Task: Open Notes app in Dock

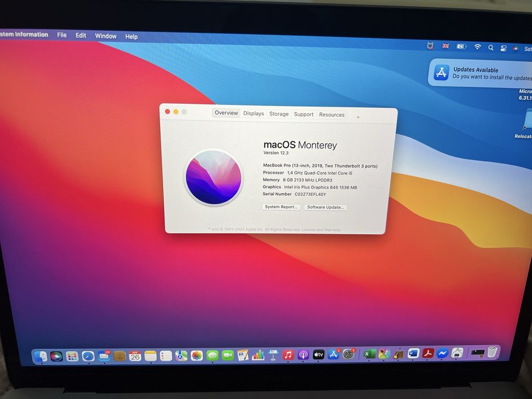Action: click(x=151, y=356)
